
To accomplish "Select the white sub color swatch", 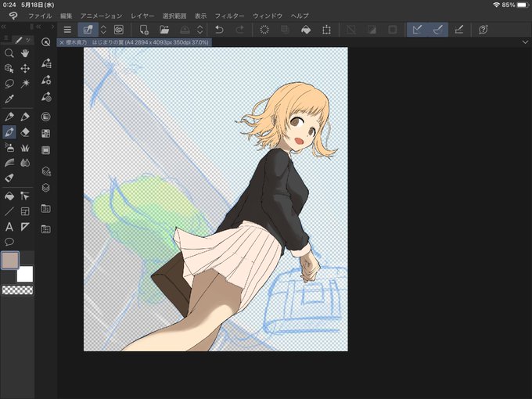I will (25, 274).
